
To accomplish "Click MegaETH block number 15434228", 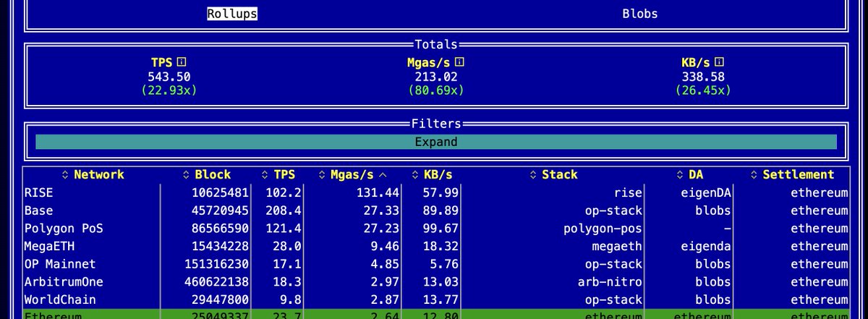I will 221,246.
